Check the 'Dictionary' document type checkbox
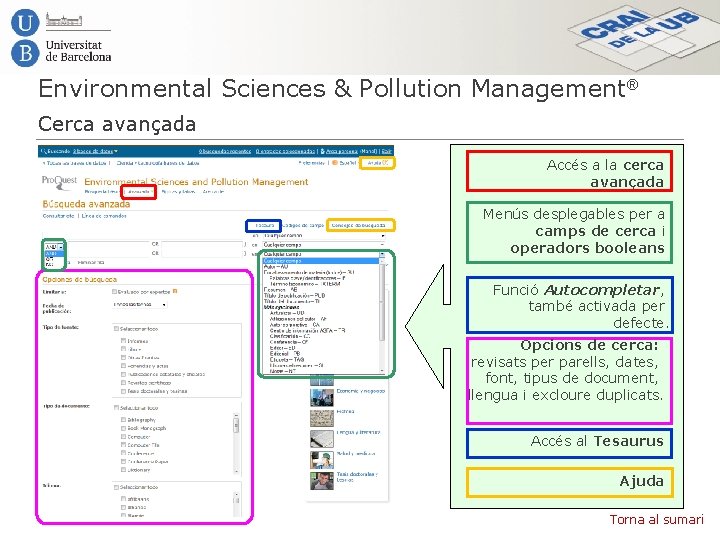 123,470
